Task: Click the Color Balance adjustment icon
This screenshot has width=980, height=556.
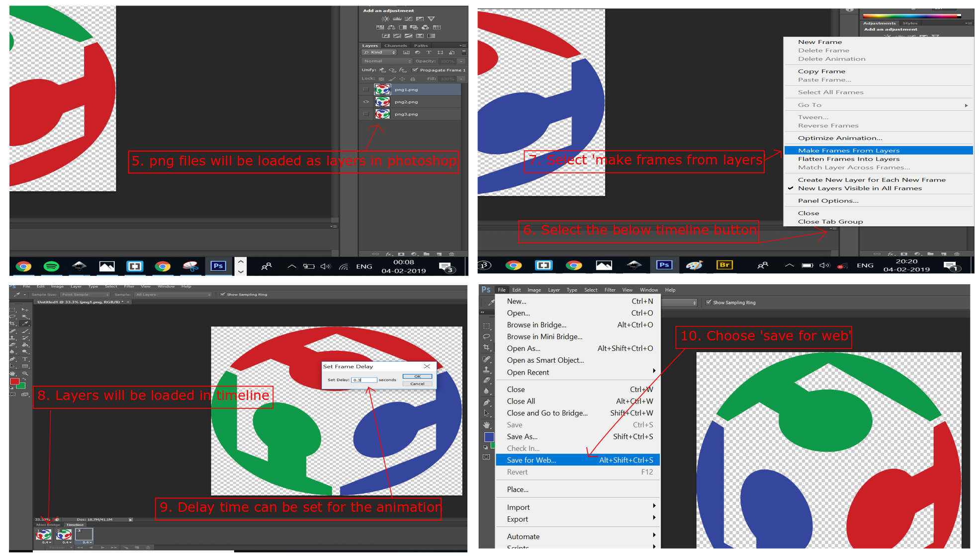Action: click(x=391, y=27)
